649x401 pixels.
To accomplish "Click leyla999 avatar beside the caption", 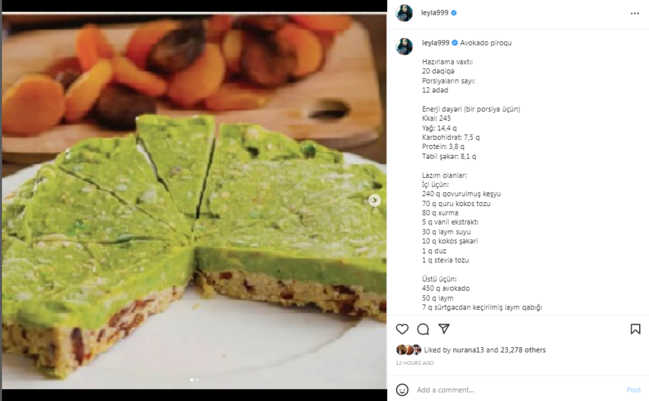I will click(404, 46).
